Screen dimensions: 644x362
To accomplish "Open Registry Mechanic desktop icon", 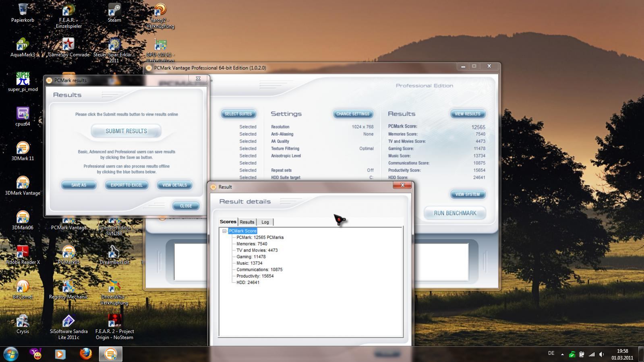I will [68, 290].
